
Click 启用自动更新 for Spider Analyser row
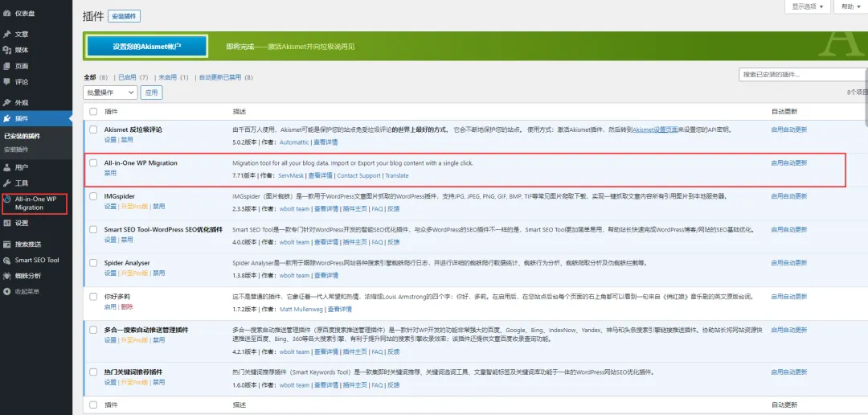click(x=789, y=263)
